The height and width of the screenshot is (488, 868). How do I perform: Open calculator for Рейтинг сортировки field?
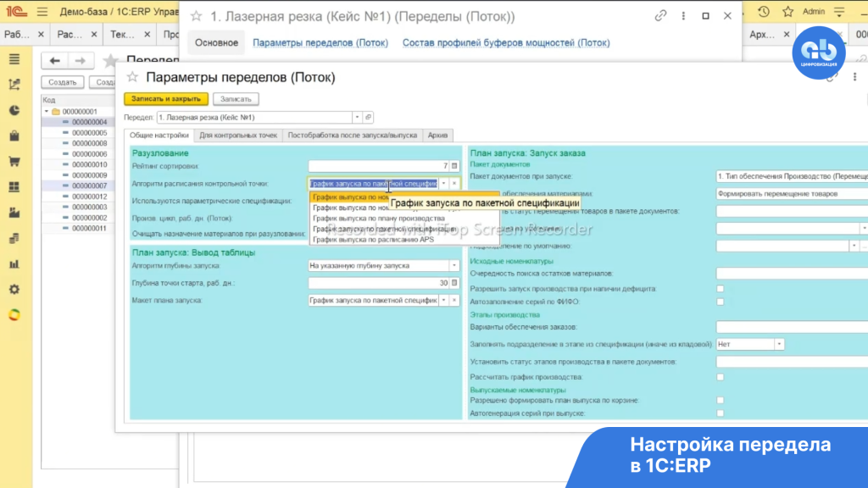pos(454,165)
